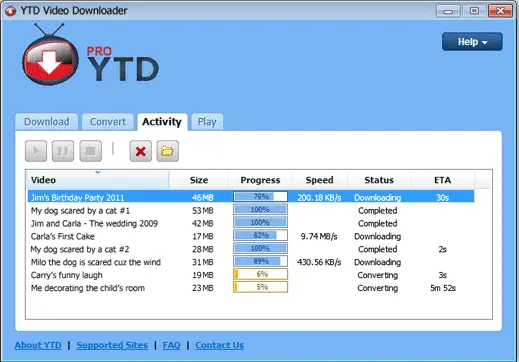Select the Activity tab

coord(162,122)
